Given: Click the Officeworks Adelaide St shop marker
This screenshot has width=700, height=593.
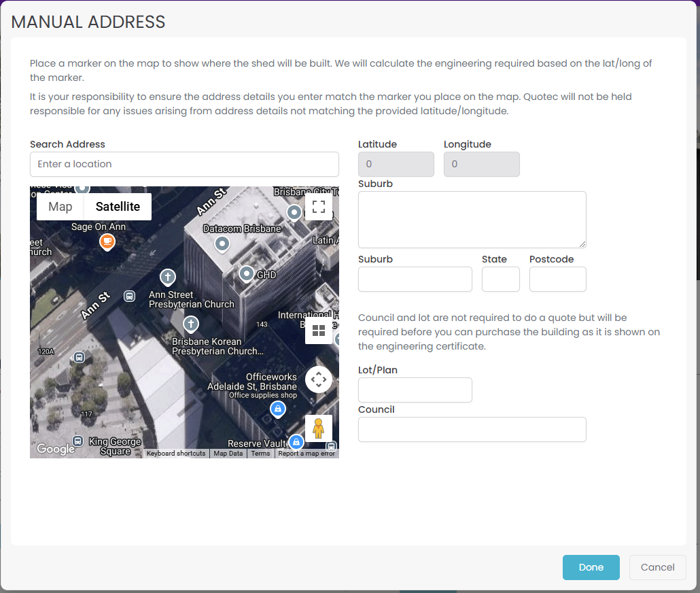Looking at the screenshot, I should tap(277, 409).
